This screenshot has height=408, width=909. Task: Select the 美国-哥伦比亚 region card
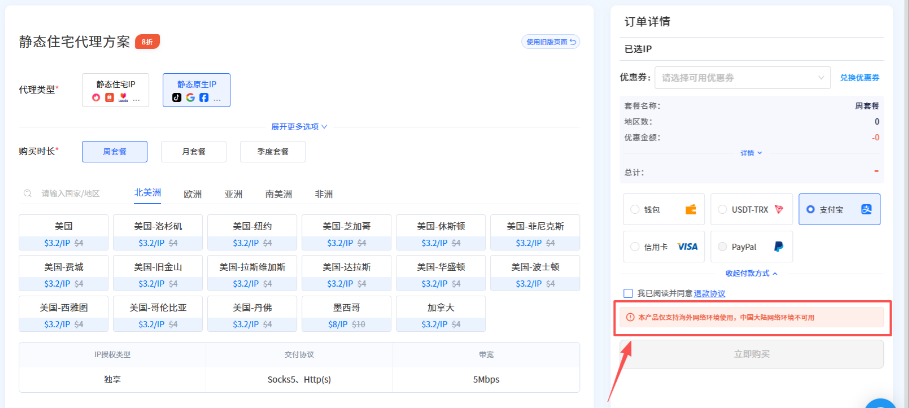(158, 315)
